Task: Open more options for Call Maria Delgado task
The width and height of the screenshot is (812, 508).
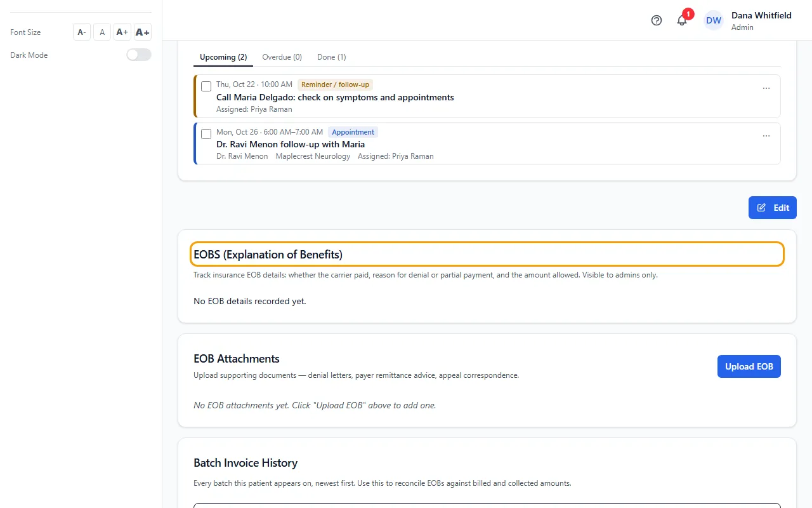Action: (766, 88)
